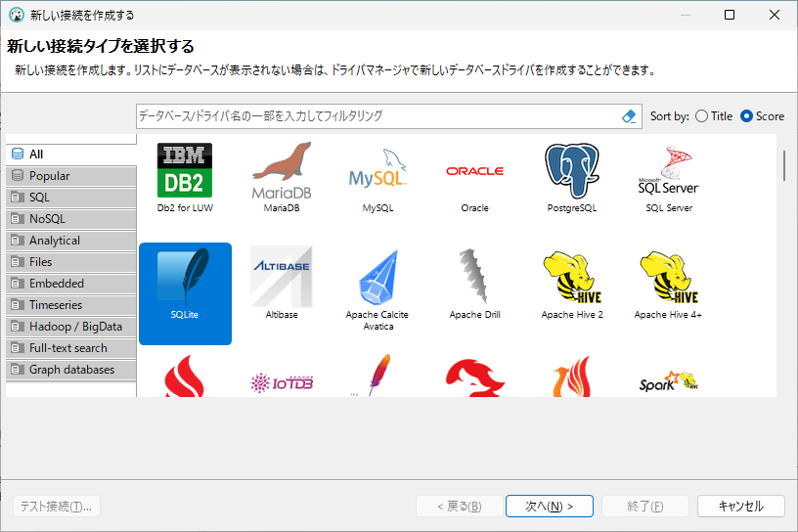The height and width of the screenshot is (532, 798).
Task: Open the NoSQL category
Action: (71, 219)
